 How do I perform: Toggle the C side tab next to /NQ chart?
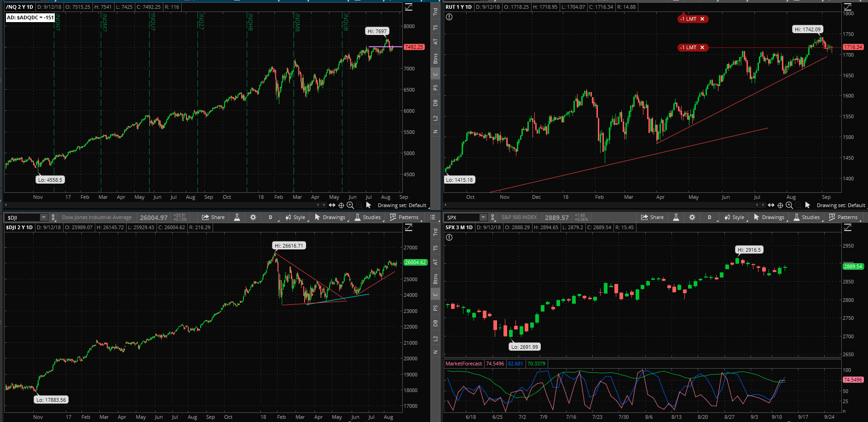[435, 74]
